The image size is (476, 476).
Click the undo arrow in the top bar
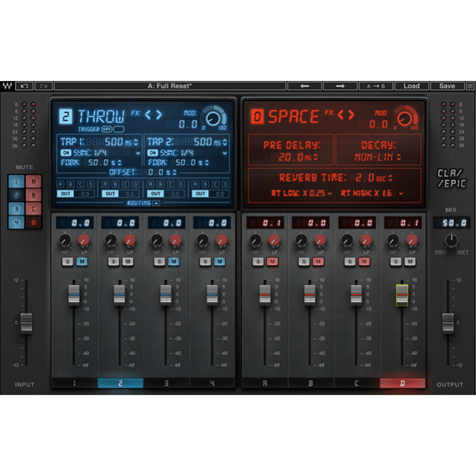pos(24,86)
